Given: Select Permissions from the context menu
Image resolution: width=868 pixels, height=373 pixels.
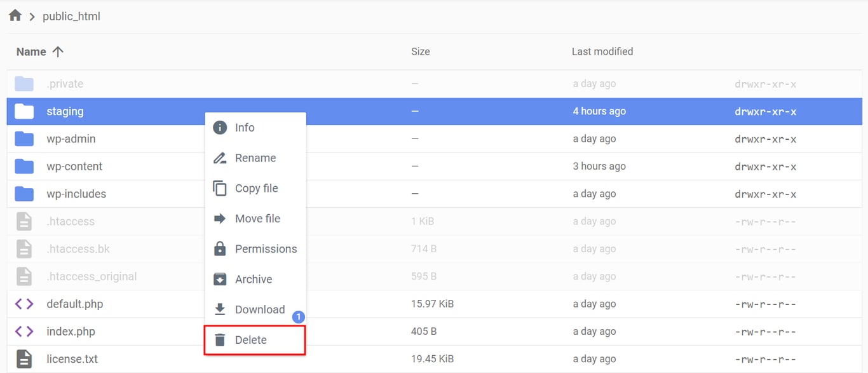Looking at the screenshot, I should tap(266, 248).
